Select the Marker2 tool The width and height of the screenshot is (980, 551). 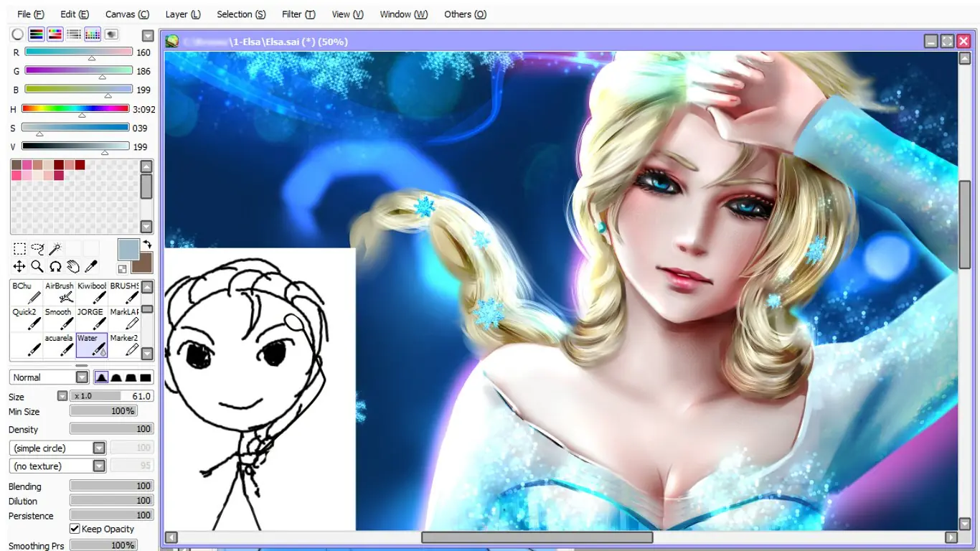click(124, 345)
